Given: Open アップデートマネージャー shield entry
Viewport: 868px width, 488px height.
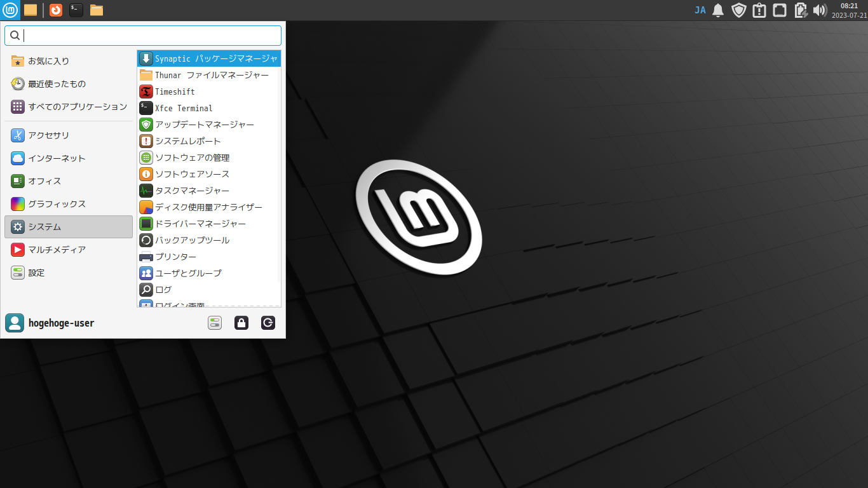Looking at the screenshot, I should coord(209,125).
